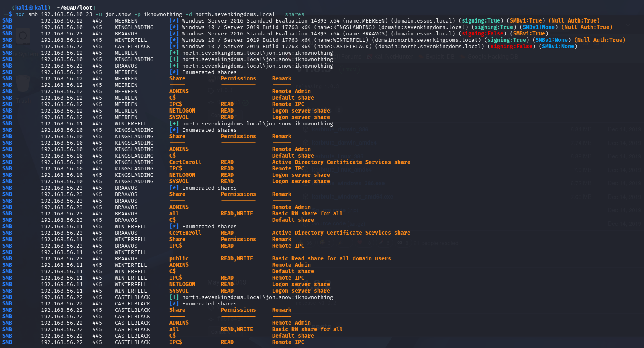The image size is (644, 348).
Task: Click jon.snow credential line on the WINTERFELL row
Action: point(258,123)
